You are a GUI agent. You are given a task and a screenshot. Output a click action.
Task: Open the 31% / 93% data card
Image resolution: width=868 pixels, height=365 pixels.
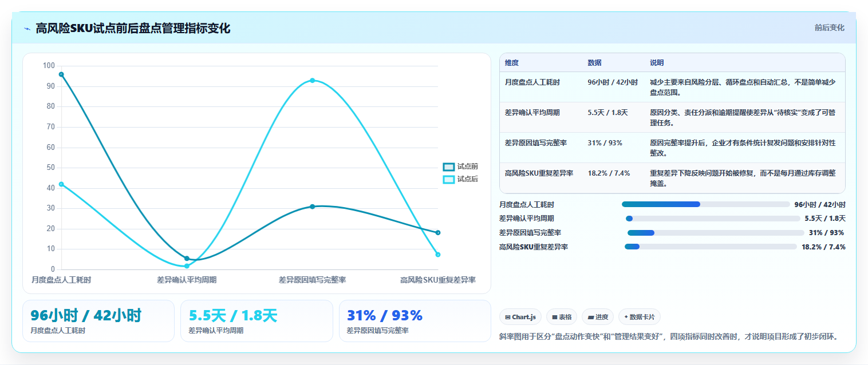[415, 321]
